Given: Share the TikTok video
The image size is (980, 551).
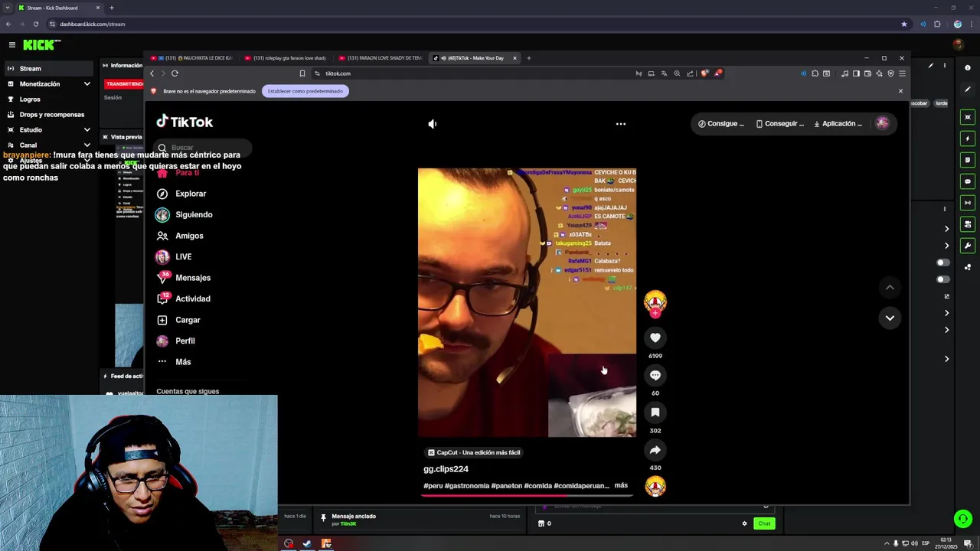Looking at the screenshot, I should click(x=655, y=450).
